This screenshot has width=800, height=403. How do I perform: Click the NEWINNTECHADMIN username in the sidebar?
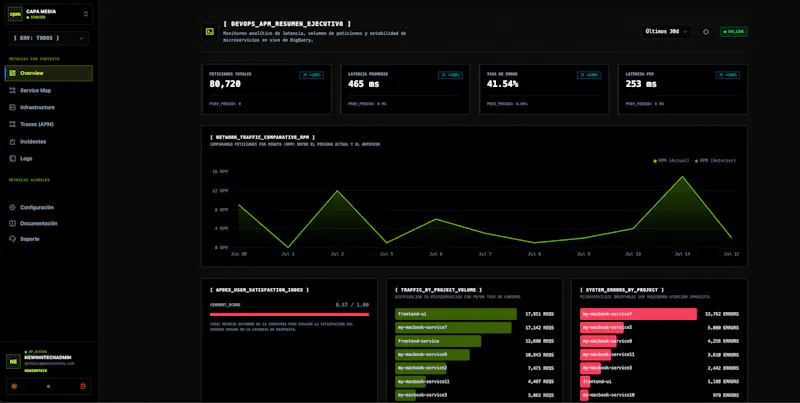pos(48,358)
